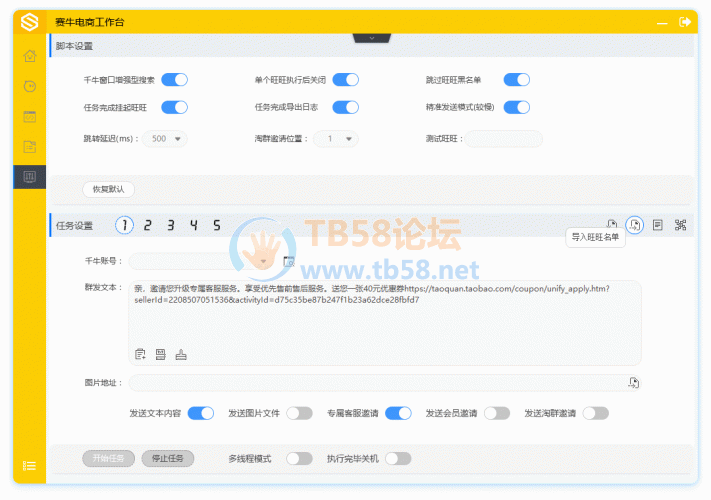Open 淘群邀请位置 dropdown showing 1
711x500 pixels.
[336, 139]
